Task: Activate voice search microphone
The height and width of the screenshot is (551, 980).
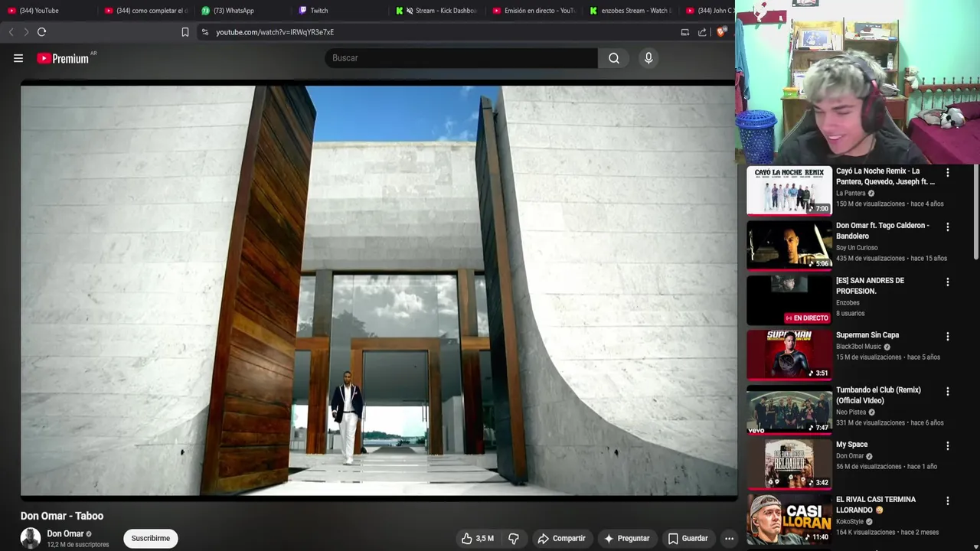Action: [x=648, y=58]
